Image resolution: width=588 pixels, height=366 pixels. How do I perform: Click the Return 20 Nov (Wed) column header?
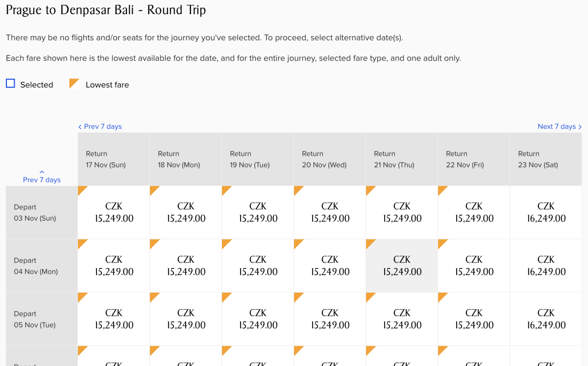[x=330, y=159]
